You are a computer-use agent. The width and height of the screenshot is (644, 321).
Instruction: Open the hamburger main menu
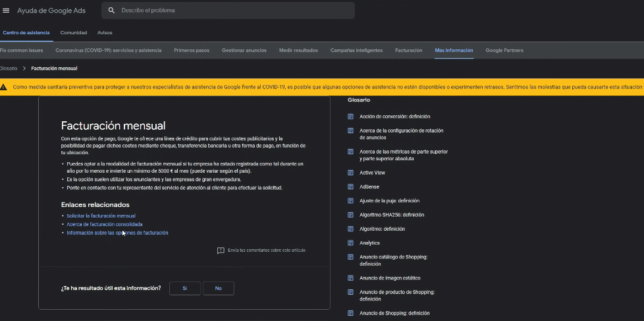click(x=6, y=11)
